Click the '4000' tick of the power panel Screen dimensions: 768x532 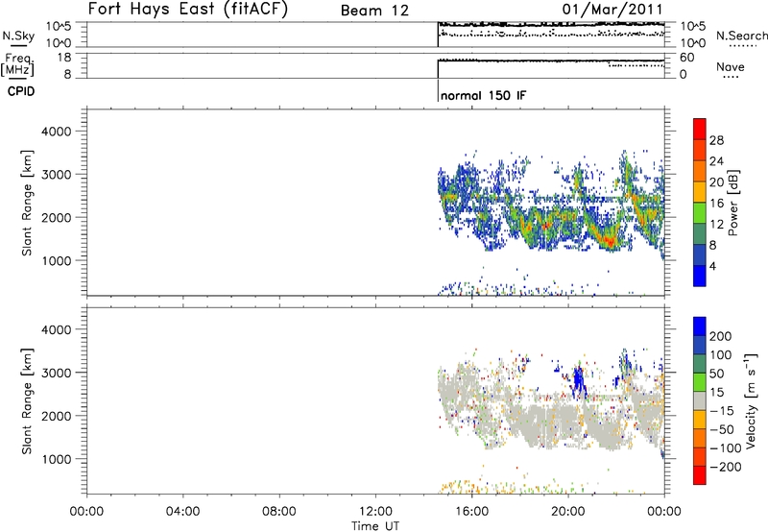(56, 132)
